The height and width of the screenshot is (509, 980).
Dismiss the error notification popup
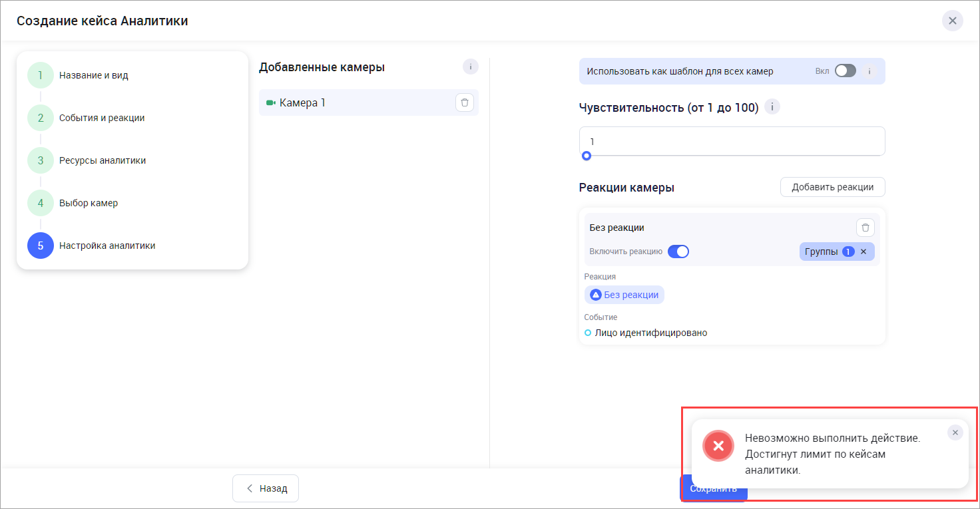(x=955, y=432)
